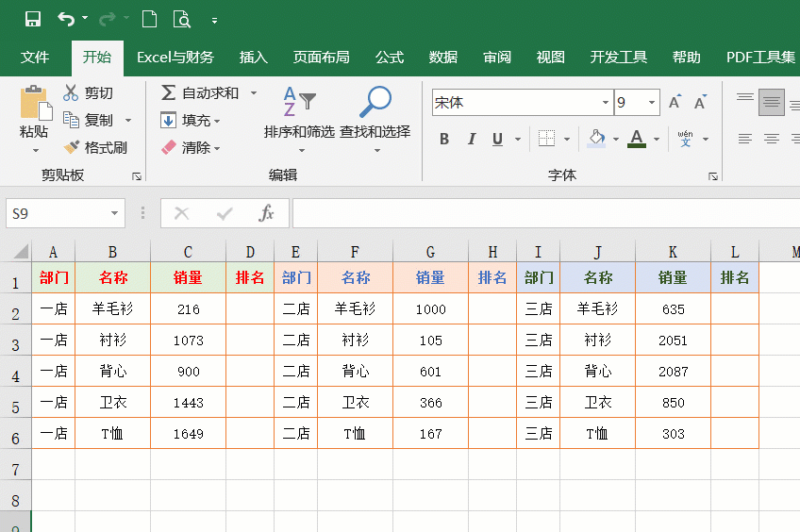
Task: Click the Sort and Filter icon
Action: click(299, 102)
